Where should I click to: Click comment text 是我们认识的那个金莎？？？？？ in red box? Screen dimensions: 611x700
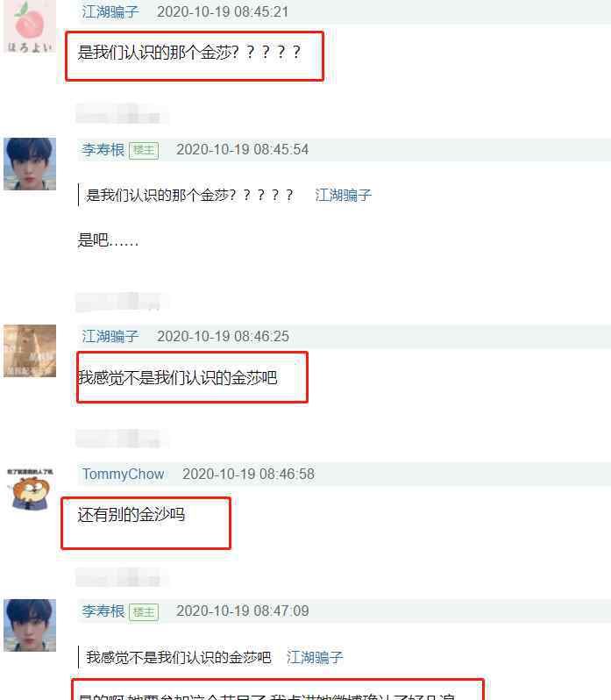189,53
